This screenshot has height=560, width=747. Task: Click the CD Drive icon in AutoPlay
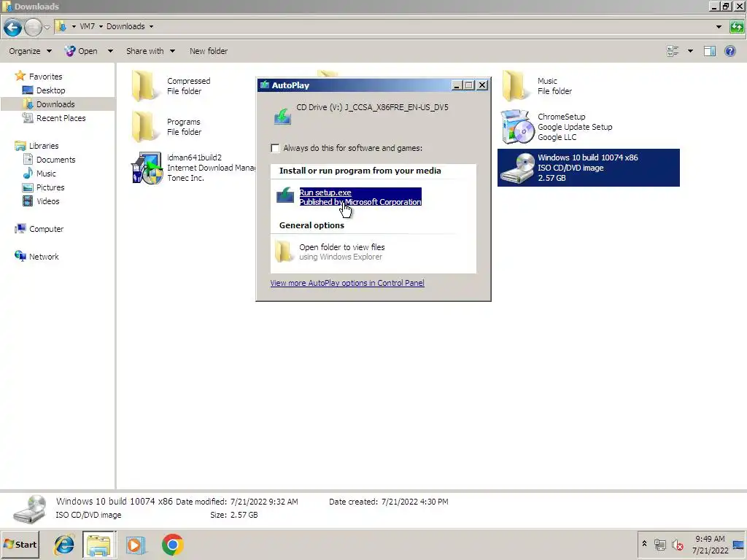[282, 116]
